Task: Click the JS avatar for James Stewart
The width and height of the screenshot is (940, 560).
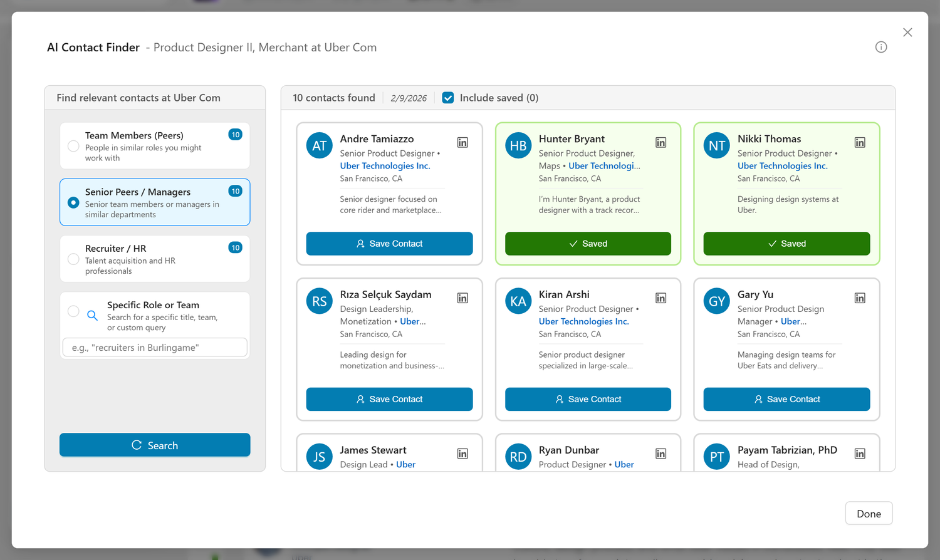Action: [320, 457]
